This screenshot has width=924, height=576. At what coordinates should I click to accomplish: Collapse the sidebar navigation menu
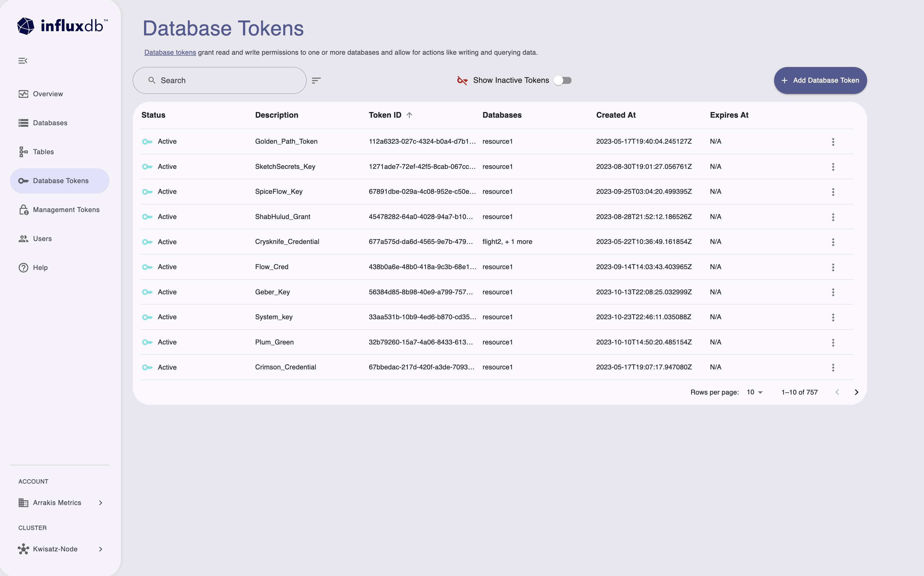pyautogui.click(x=23, y=61)
